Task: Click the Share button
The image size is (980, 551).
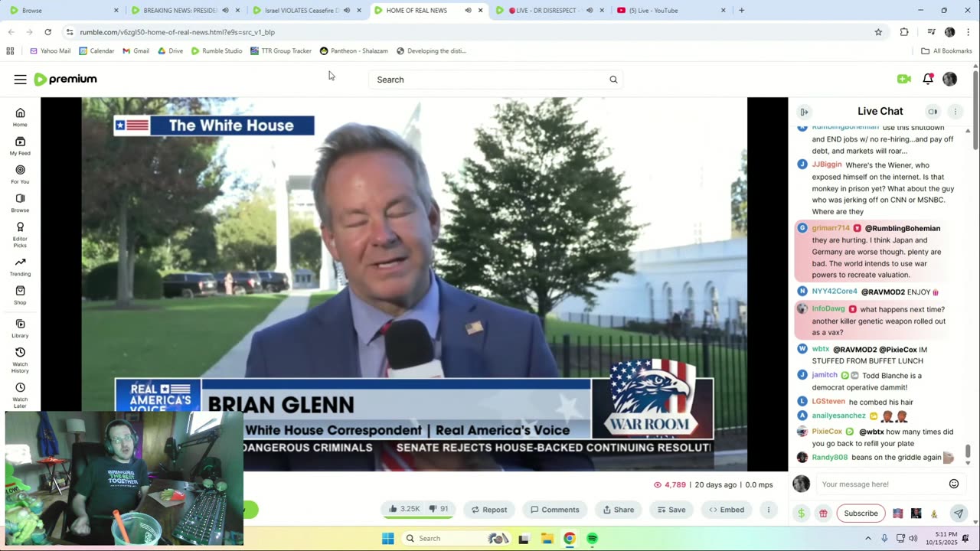Action: point(618,510)
